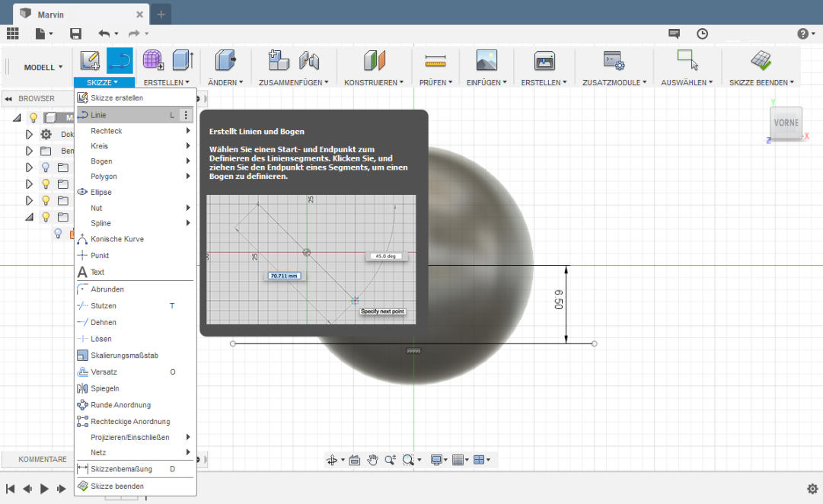
Task: Click the Ändern press-pull icon
Action: (x=225, y=60)
